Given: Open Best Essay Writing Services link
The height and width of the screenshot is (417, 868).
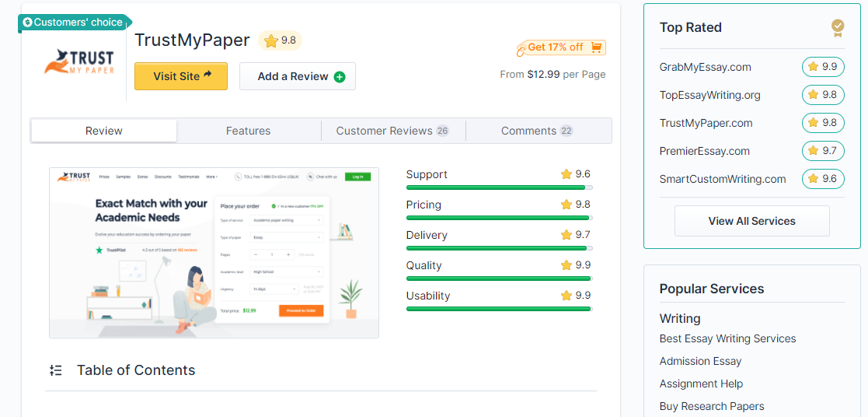Looking at the screenshot, I should tap(727, 339).
